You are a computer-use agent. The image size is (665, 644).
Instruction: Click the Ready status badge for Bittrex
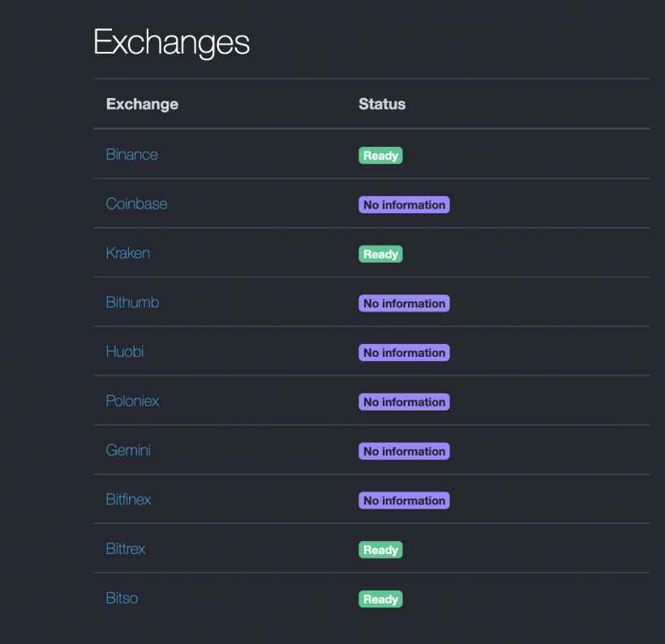[380, 549]
